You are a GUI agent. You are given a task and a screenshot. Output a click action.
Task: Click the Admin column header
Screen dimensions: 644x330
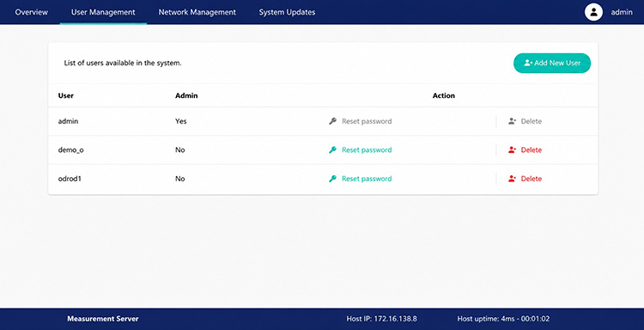click(186, 95)
